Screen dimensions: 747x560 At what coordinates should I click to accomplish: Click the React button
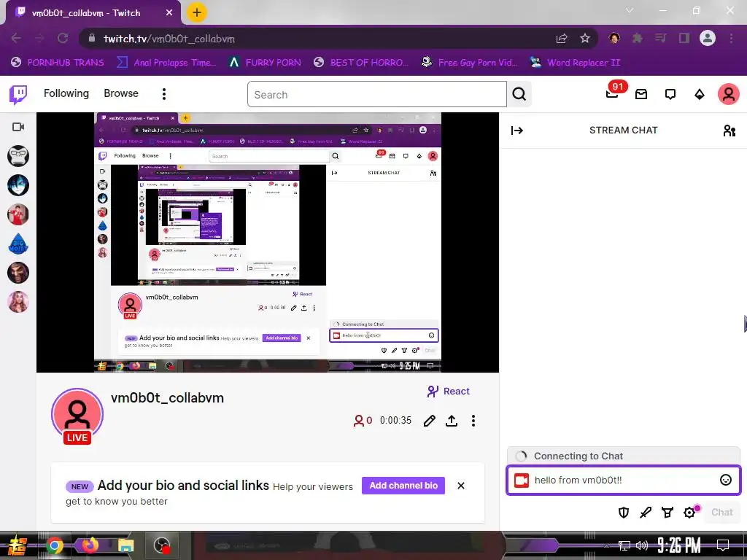[x=449, y=392]
